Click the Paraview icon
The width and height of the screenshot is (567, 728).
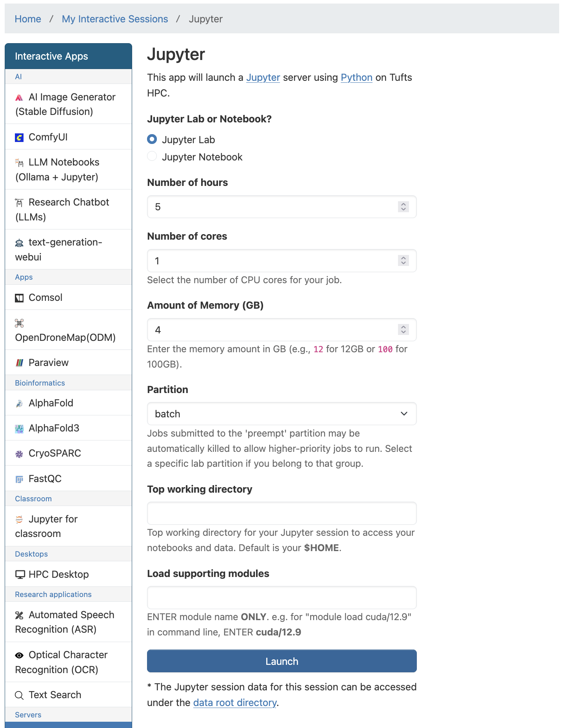pos(19,362)
